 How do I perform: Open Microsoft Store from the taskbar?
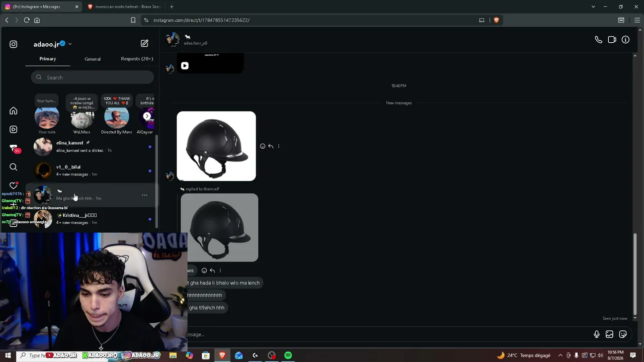206,355
